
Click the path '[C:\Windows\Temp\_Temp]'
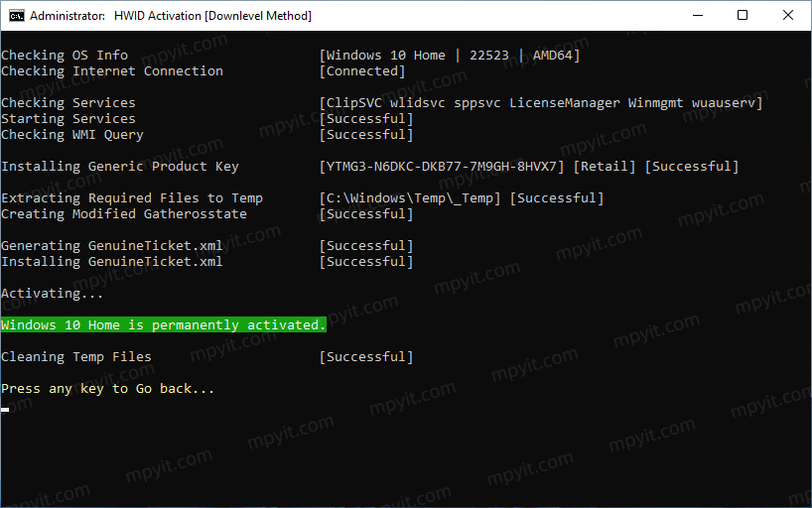[410, 197]
